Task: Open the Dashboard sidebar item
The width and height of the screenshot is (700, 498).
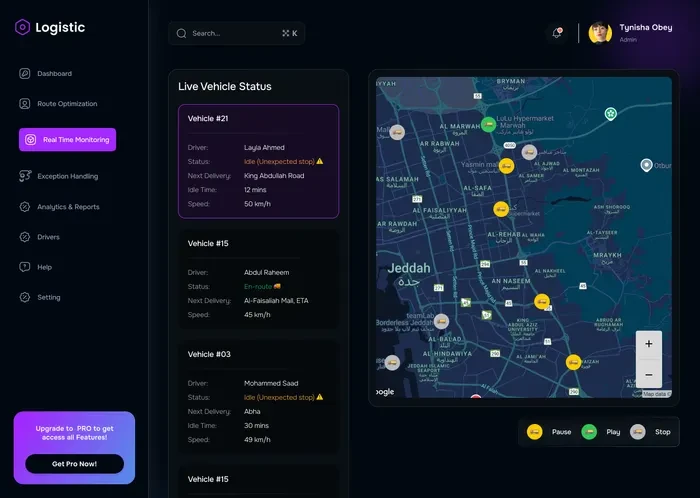Action: tap(45, 74)
